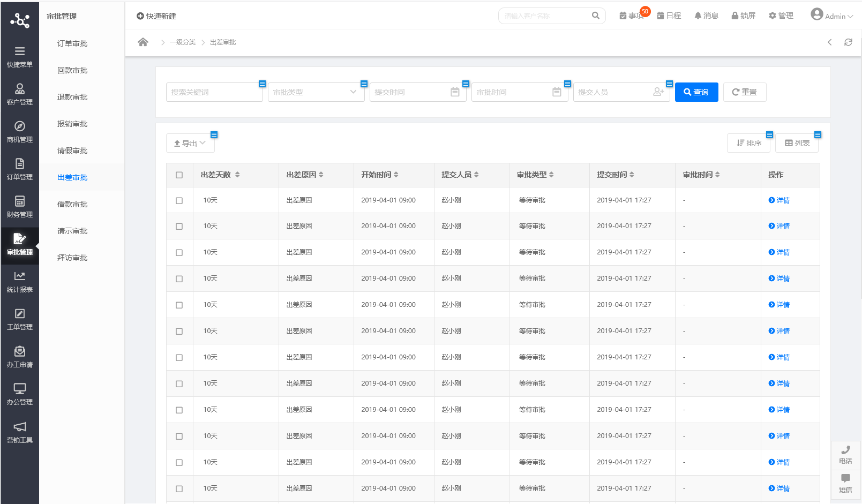Viewport: 862px width, 504px height.
Task: Open 审批类型 dropdown filter
Action: point(316,92)
